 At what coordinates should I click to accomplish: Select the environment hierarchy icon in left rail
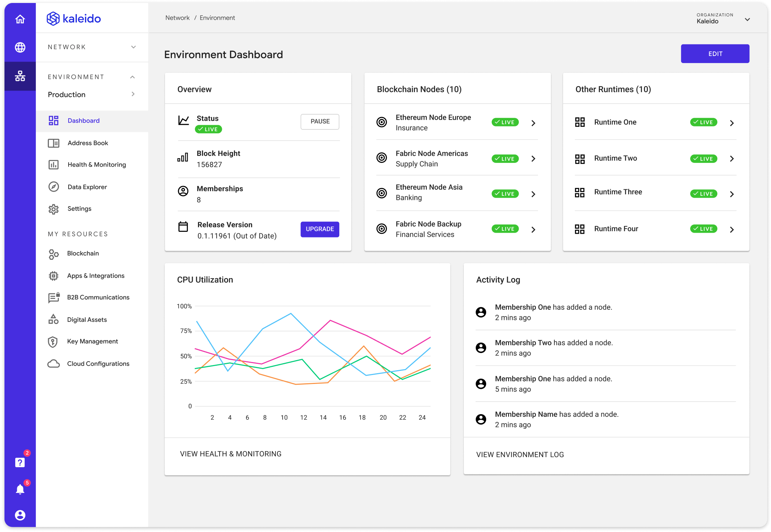pyautogui.click(x=20, y=76)
